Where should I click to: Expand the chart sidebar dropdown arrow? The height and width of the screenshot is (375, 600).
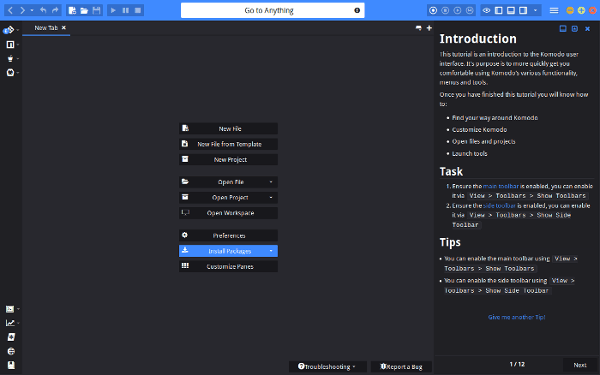click(18, 323)
